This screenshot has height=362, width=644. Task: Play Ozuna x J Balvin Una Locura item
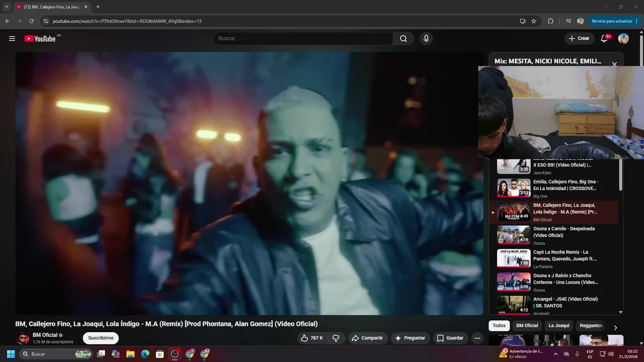coord(553,283)
